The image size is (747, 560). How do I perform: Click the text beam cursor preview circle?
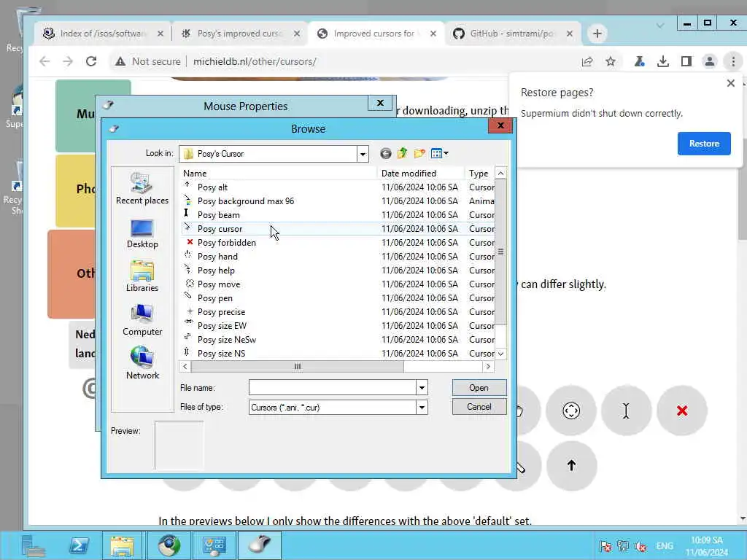626,411
